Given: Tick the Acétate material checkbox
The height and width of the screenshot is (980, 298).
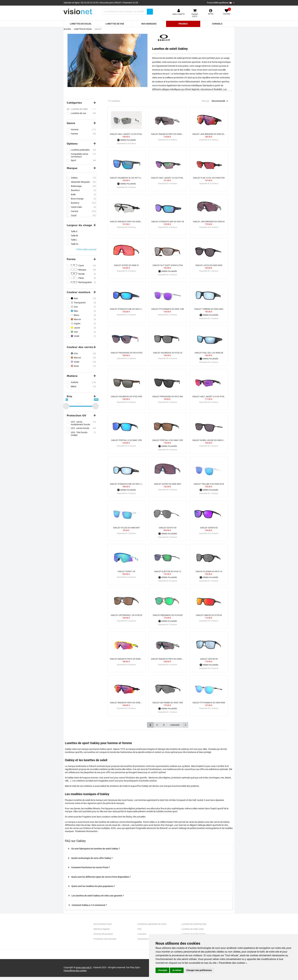Looking at the screenshot, I should (68, 382).
